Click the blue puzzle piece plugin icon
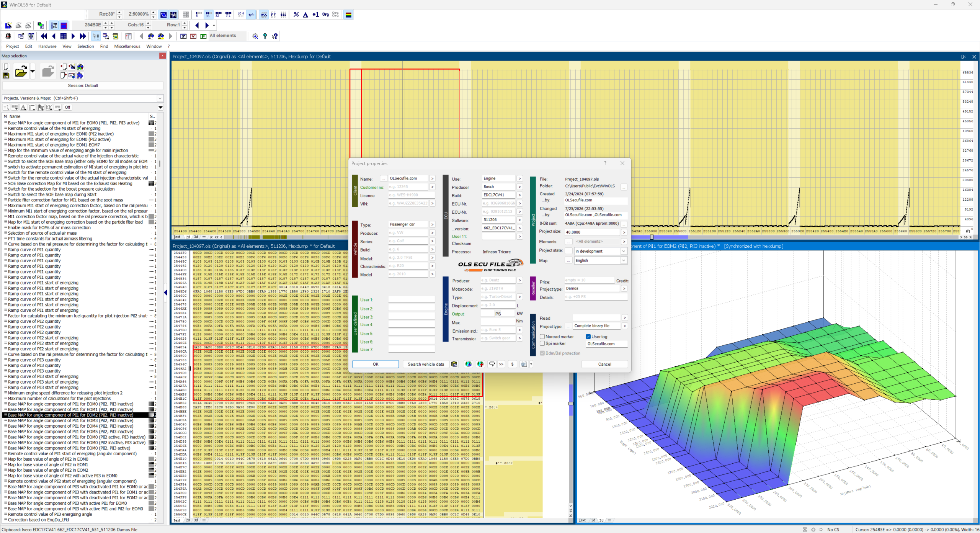 point(80,75)
